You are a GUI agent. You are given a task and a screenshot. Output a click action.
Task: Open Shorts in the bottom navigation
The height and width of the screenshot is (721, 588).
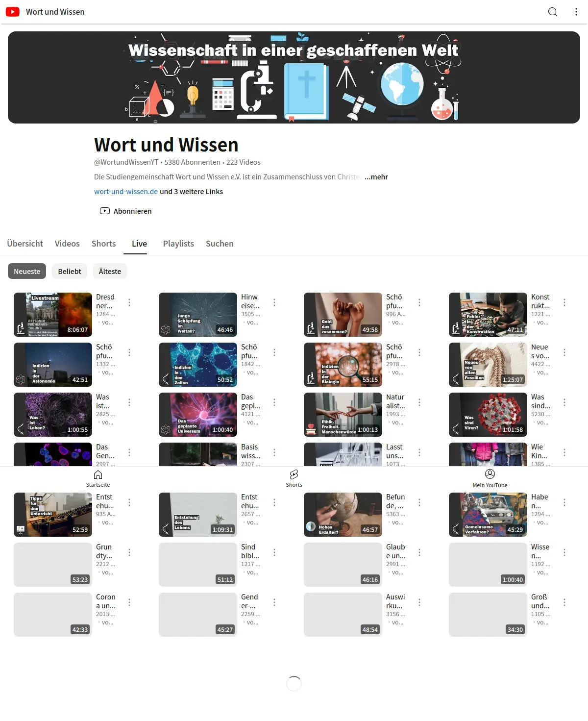(x=294, y=478)
